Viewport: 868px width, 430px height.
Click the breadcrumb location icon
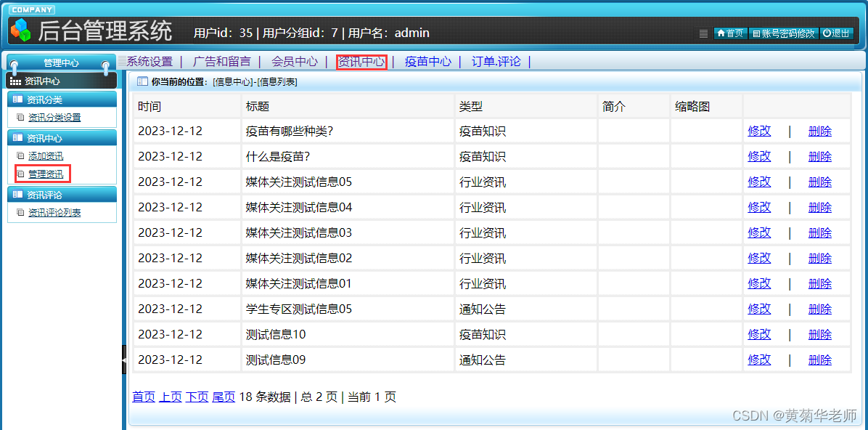coord(142,82)
